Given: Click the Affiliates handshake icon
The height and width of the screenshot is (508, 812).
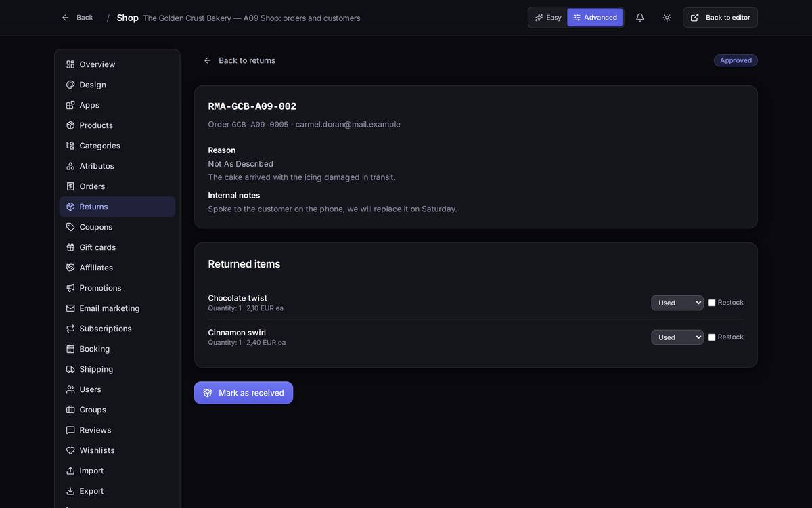Looking at the screenshot, I should click(x=70, y=268).
